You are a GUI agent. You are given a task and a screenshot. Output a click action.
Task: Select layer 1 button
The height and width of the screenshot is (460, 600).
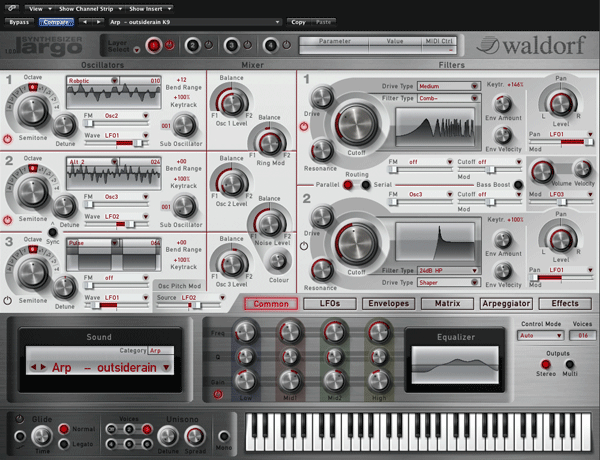(153, 46)
